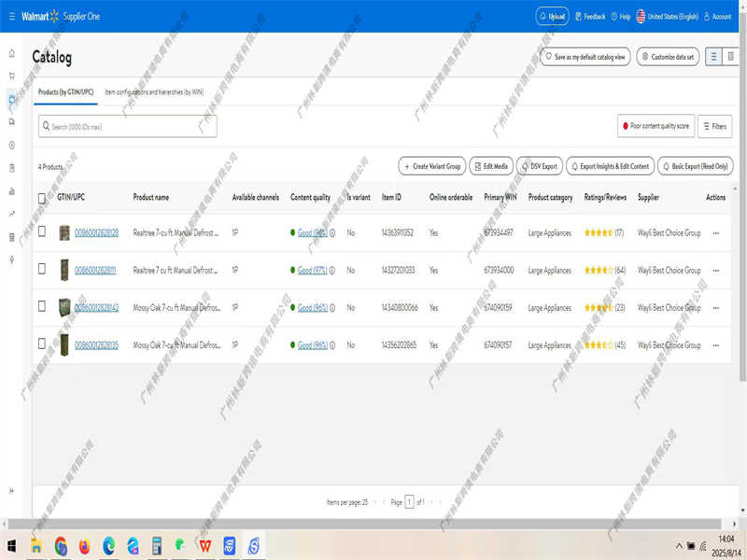Image resolution: width=747 pixels, height=560 pixels.
Task: Select the Products (by GTIN/UPC) tab
Action: tap(65, 92)
